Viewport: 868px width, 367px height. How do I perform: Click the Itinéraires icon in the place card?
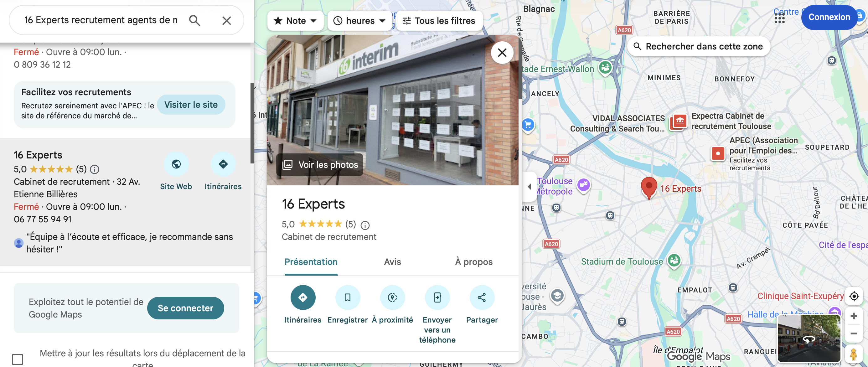click(x=302, y=297)
